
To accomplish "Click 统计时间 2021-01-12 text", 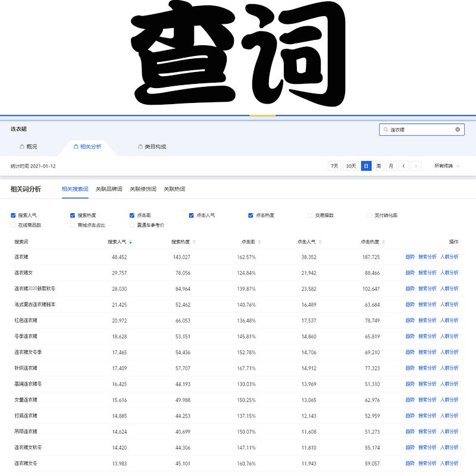I will coord(33,166).
